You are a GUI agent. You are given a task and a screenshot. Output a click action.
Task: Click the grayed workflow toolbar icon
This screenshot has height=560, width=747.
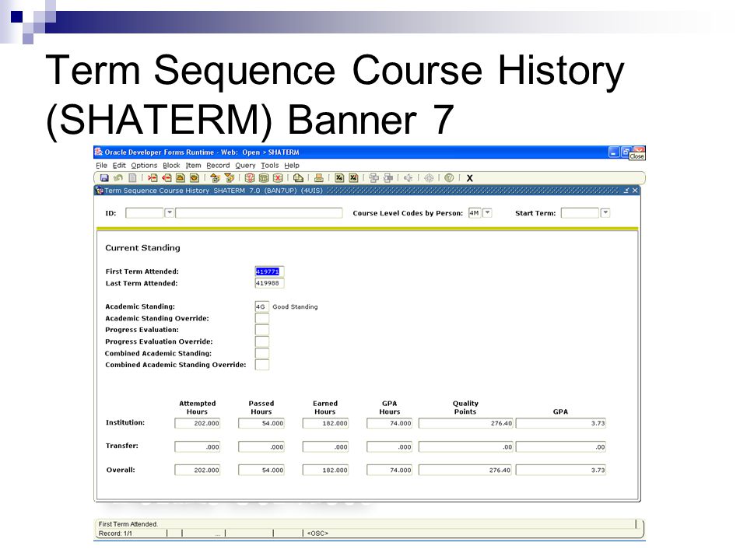(x=429, y=178)
